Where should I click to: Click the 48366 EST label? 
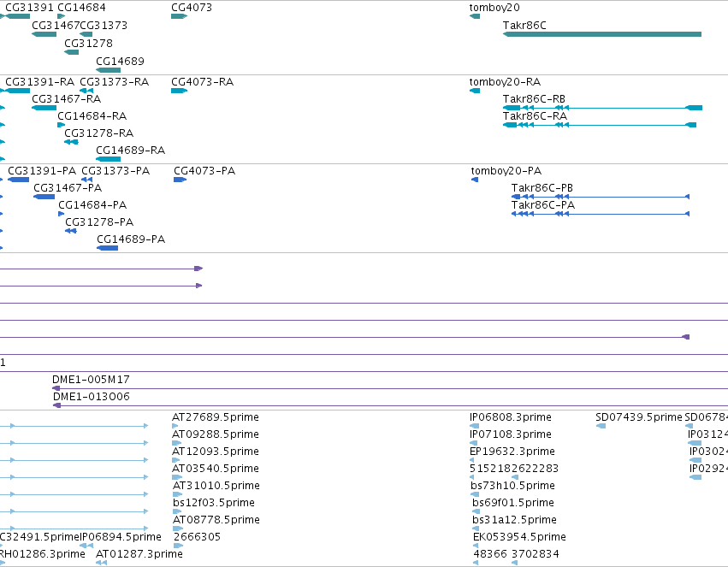coord(490,554)
